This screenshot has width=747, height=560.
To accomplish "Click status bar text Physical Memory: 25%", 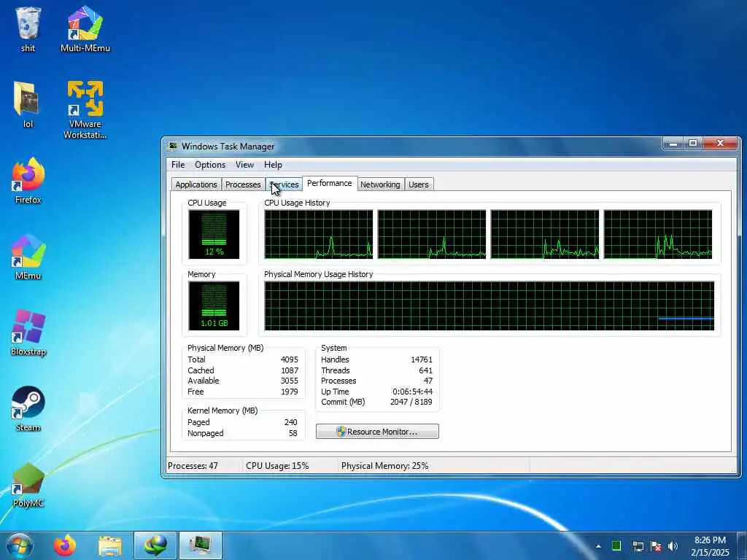I will pyautogui.click(x=385, y=466).
